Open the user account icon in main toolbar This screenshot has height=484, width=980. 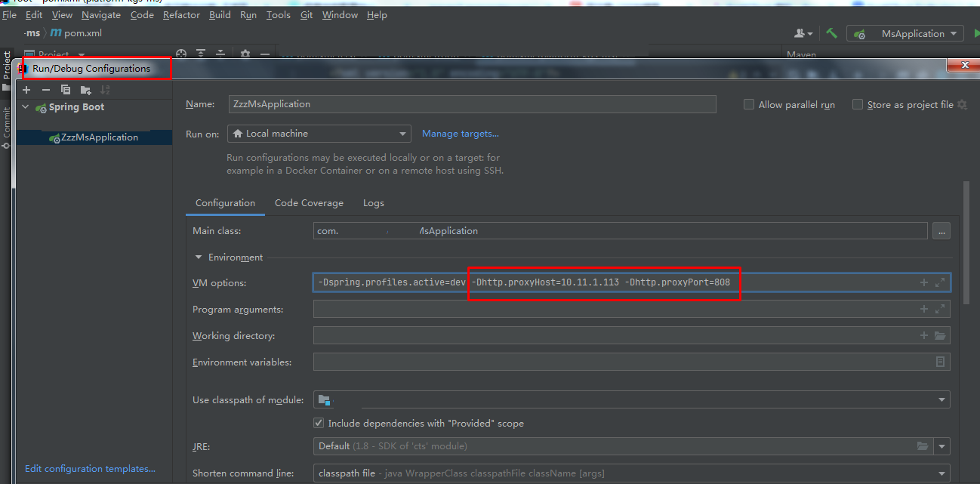(803, 33)
